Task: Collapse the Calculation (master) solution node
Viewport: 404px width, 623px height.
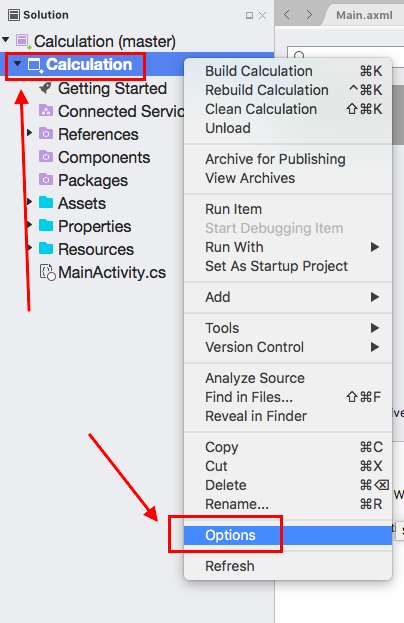Action: click(x=6, y=40)
